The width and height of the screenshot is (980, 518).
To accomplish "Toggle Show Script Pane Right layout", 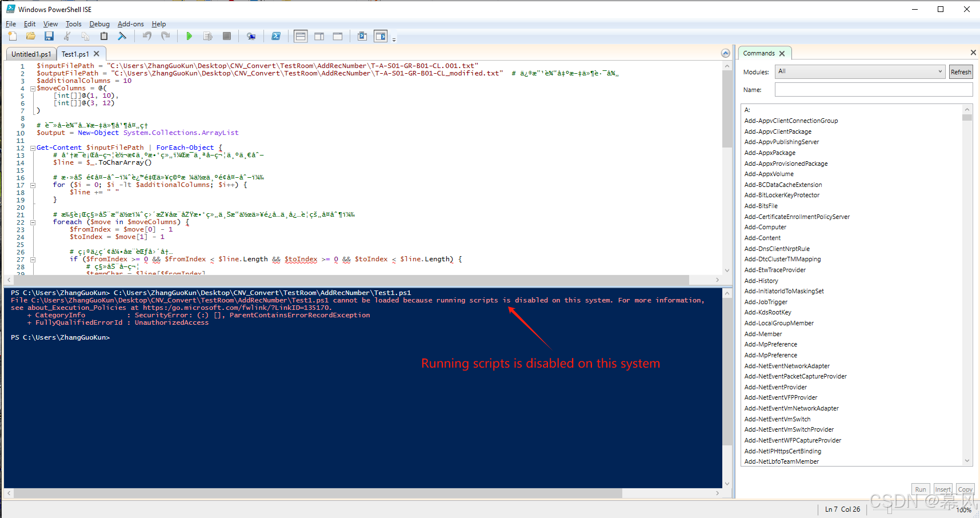I will click(319, 36).
